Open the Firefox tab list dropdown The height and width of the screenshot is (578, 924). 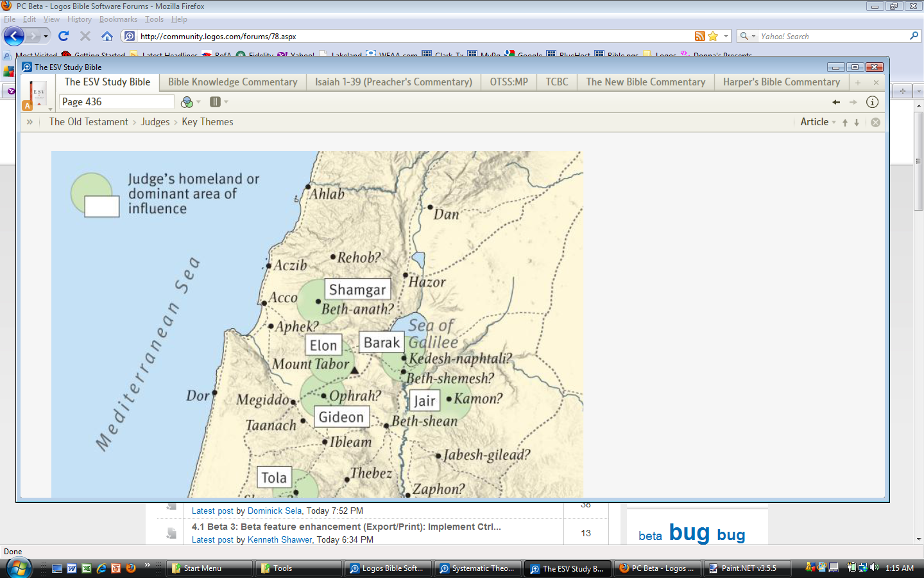point(918,91)
